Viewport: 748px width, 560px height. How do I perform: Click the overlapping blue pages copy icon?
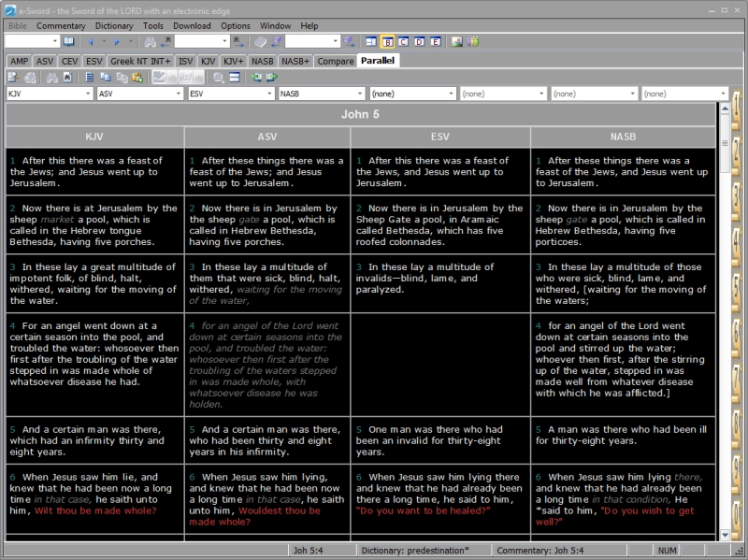(106, 77)
